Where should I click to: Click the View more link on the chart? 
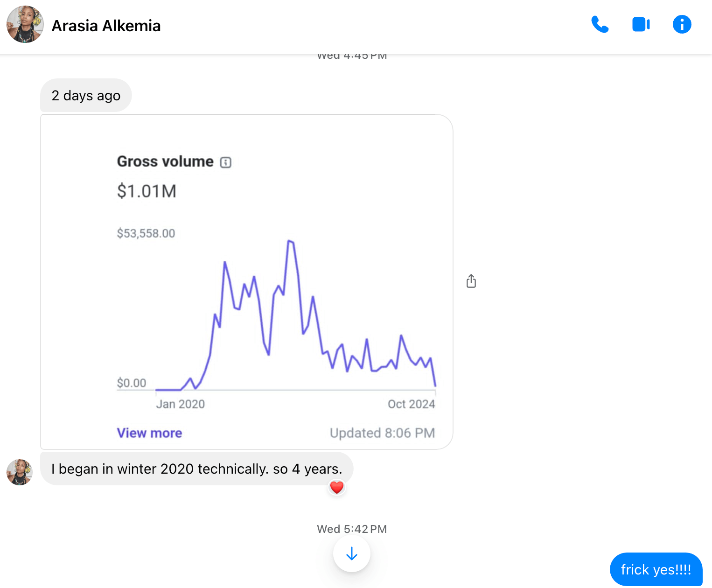click(149, 433)
